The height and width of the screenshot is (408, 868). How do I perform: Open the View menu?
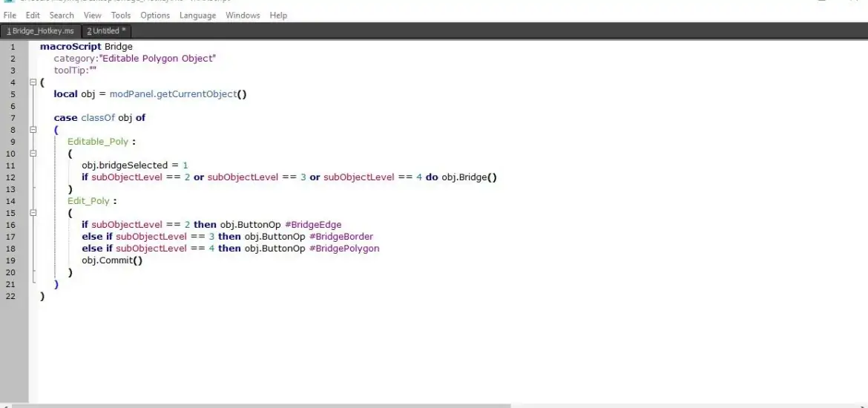point(92,15)
